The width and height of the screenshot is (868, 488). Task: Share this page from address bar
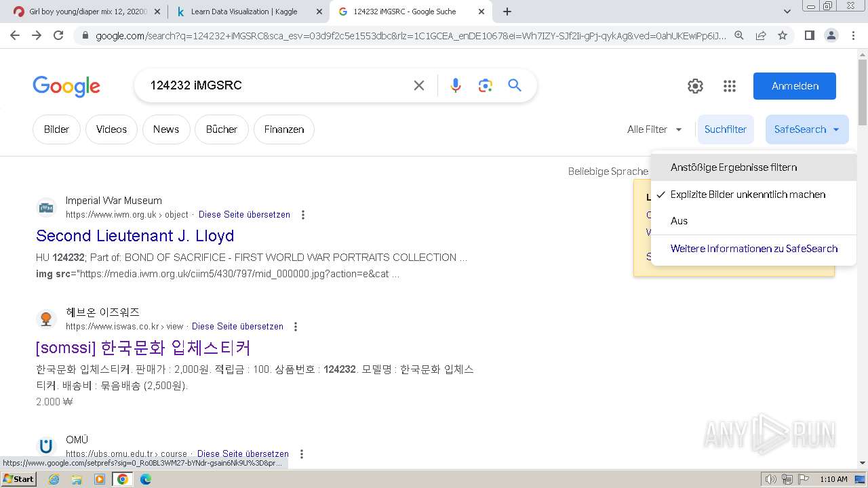(761, 35)
